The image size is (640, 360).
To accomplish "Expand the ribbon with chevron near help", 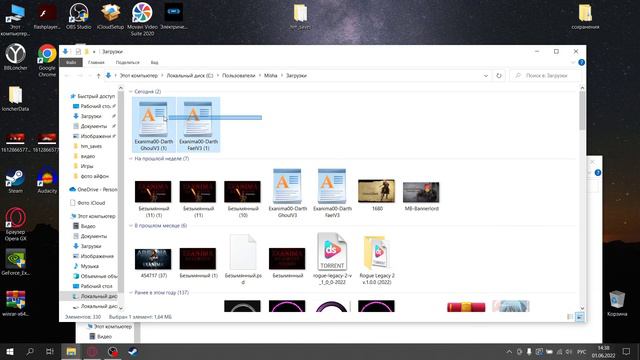I will (573, 62).
